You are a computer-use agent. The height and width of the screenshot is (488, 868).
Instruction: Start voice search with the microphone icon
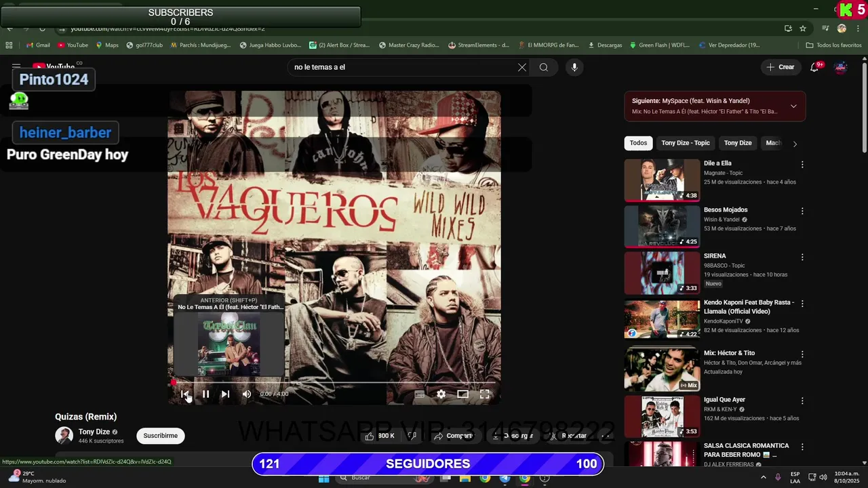tap(574, 67)
